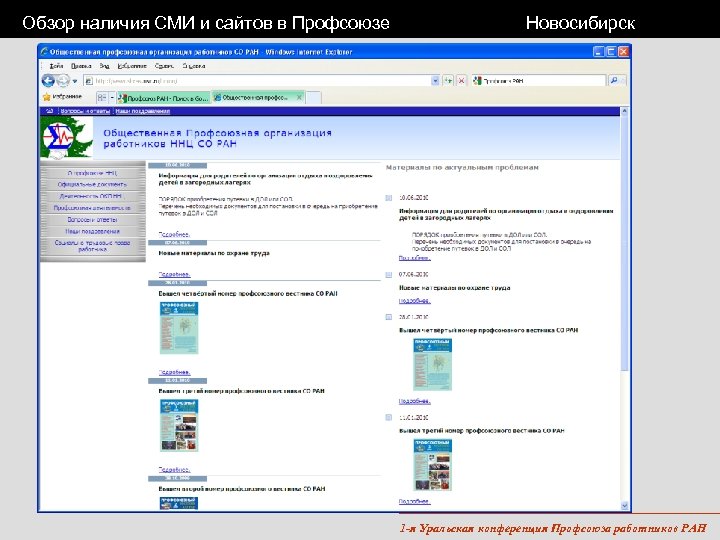Click Материалы по актуальным проблемам heading
The image size is (720, 540).
pyautogui.click(x=462, y=168)
